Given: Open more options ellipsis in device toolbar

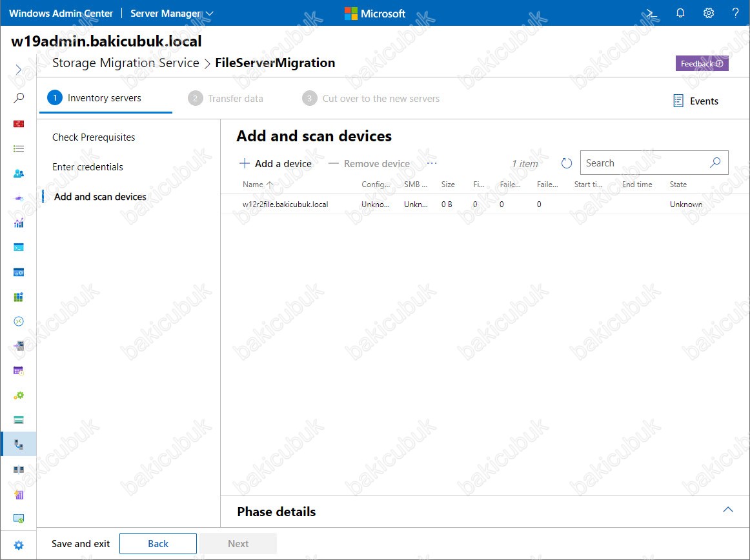Looking at the screenshot, I should [432, 163].
